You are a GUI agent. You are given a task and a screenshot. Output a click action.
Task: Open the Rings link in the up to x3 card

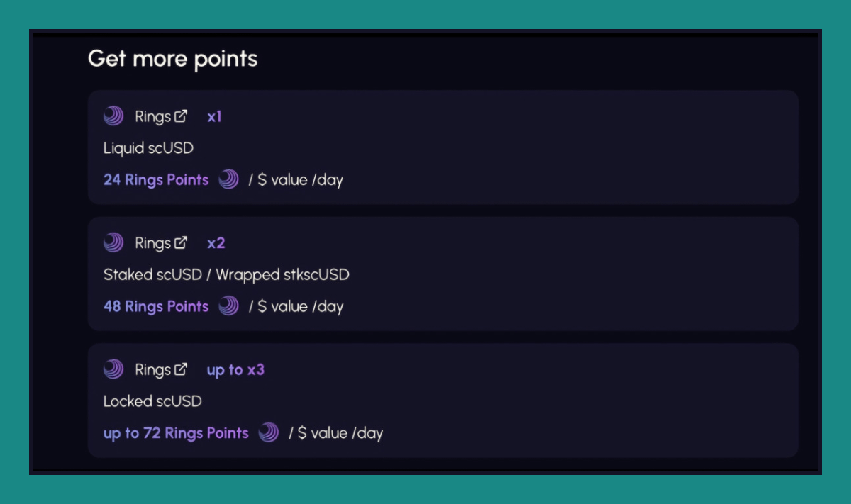click(x=153, y=369)
